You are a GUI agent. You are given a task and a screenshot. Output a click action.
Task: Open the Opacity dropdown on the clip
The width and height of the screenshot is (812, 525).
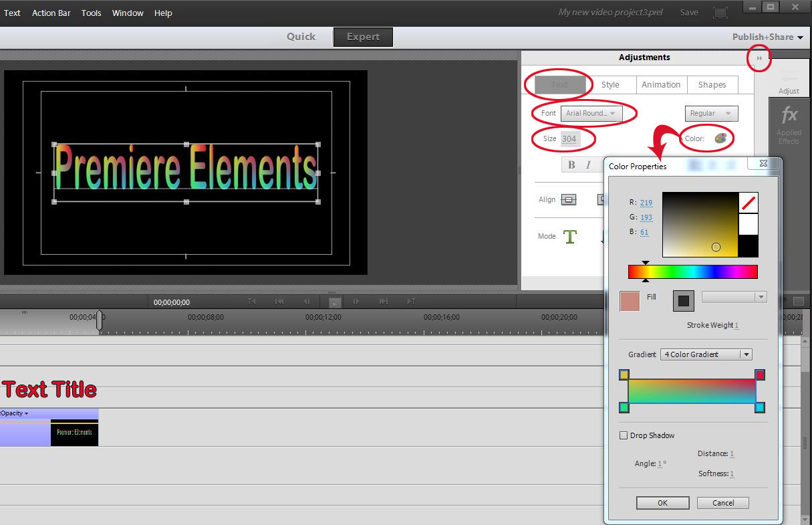(x=15, y=413)
